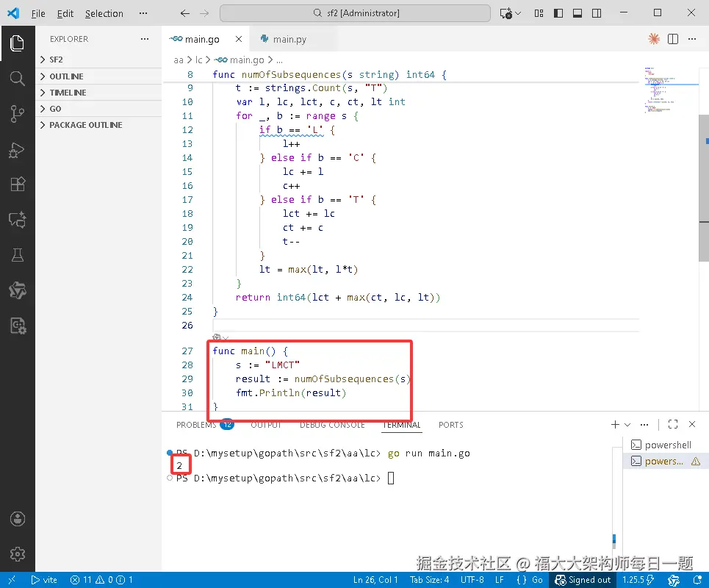
Task: Maximize the terminal panel size
Action: (673, 424)
